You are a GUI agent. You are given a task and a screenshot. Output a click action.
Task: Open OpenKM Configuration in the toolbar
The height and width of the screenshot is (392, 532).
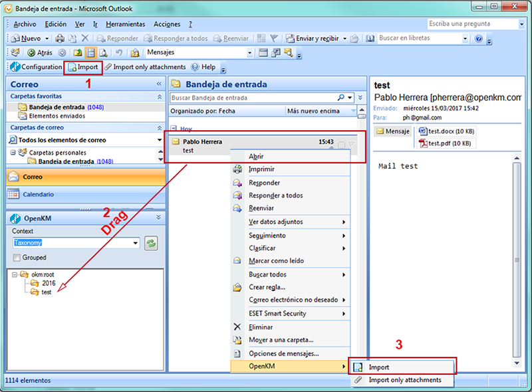(x=36, y=67)
